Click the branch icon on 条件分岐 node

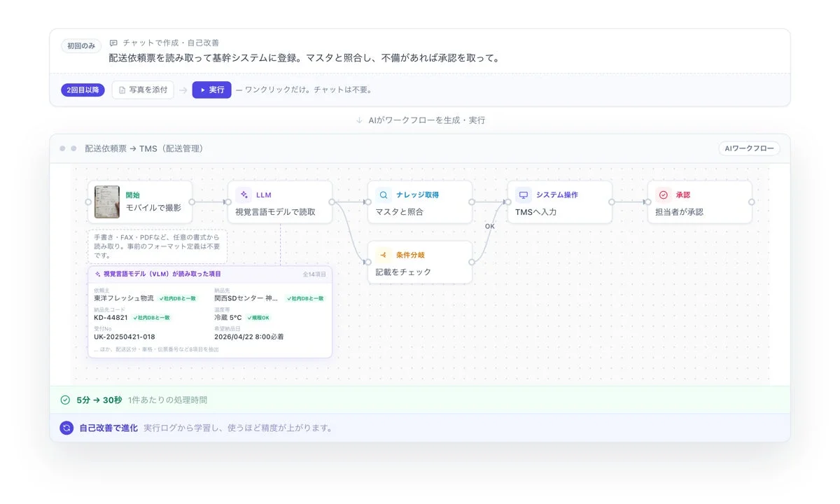(384, 255)
